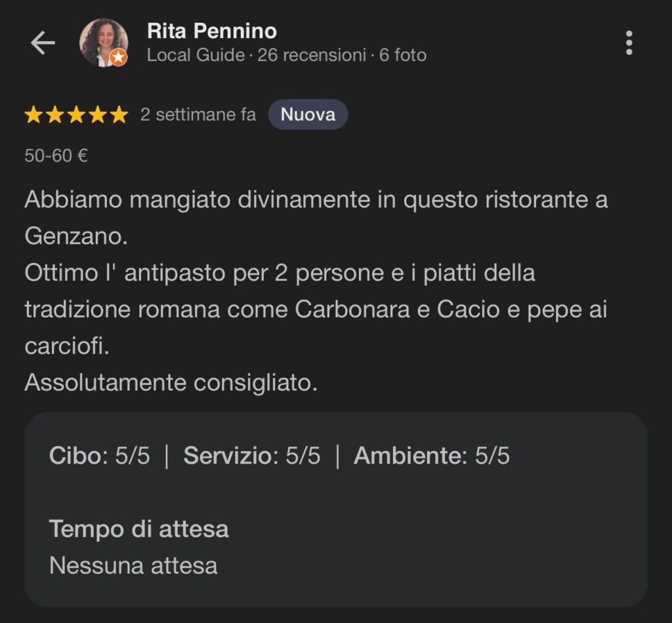Viewport: 672px width, 623px height.
Task: Tap the reviewer name Rita Pennino
Action: coord(212,31)
